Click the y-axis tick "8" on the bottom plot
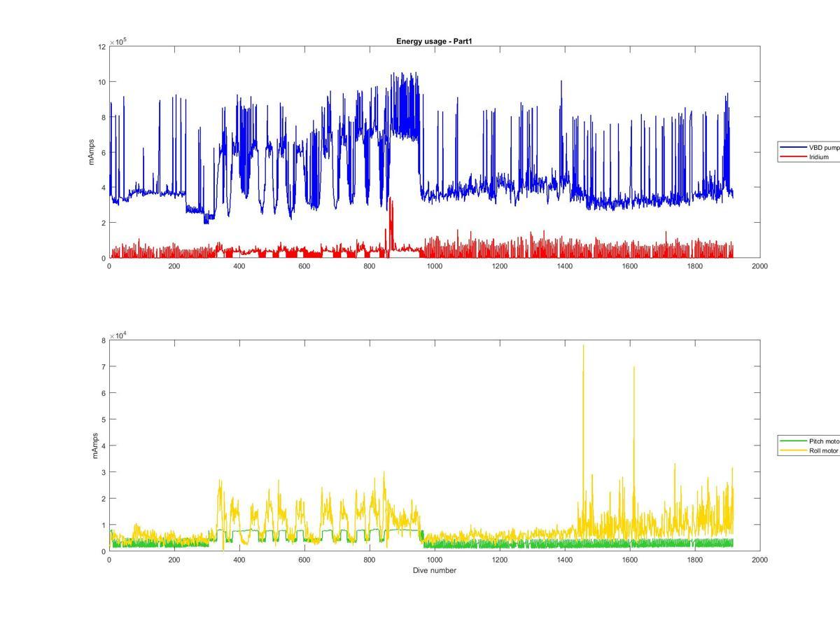The height and width of the screenshot is (620, 840). click(x=104, y=340)
